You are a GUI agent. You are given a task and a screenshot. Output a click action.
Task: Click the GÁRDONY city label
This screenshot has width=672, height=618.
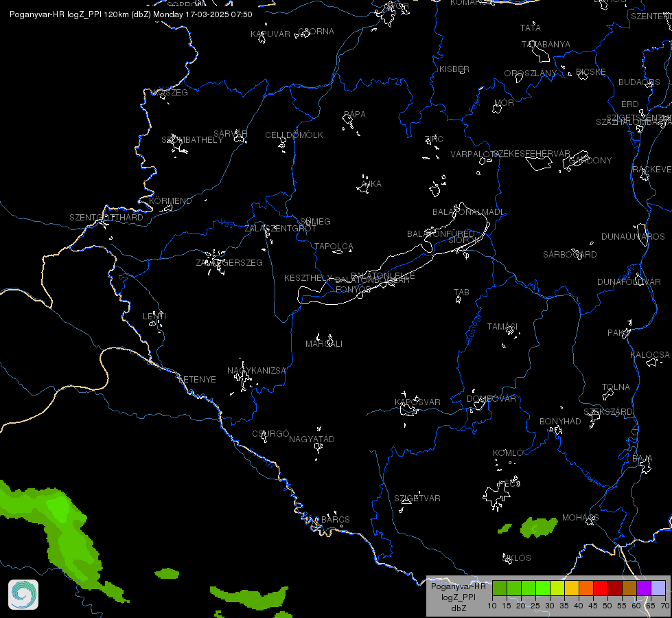coord(590,161)
